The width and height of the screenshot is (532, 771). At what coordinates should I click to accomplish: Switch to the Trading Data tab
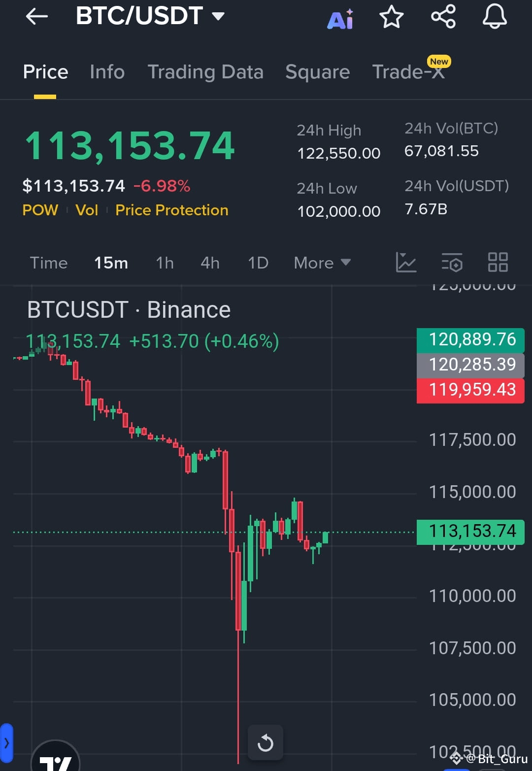click(205, 72)
